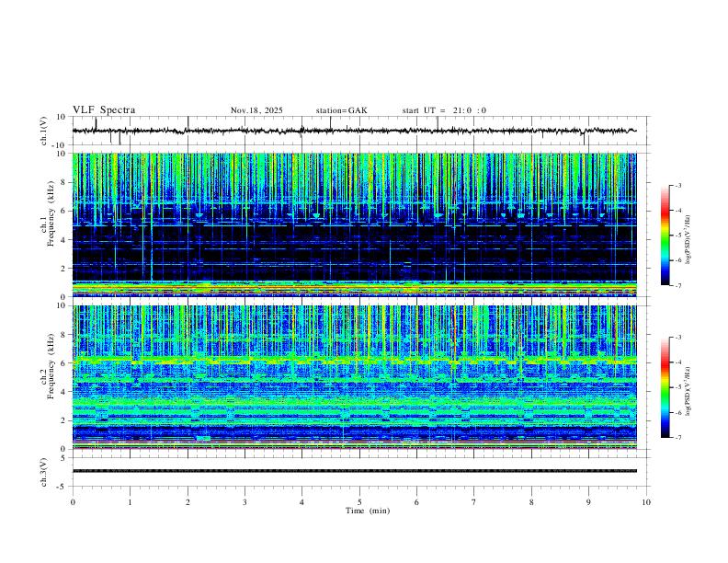The image size is (728, 563).
Task: Select the date text "Nov.18, 2025"
Action: point(256,110)
